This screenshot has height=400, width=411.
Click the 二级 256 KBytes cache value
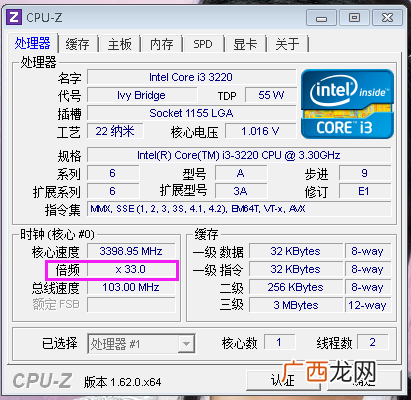coord(296,287)
